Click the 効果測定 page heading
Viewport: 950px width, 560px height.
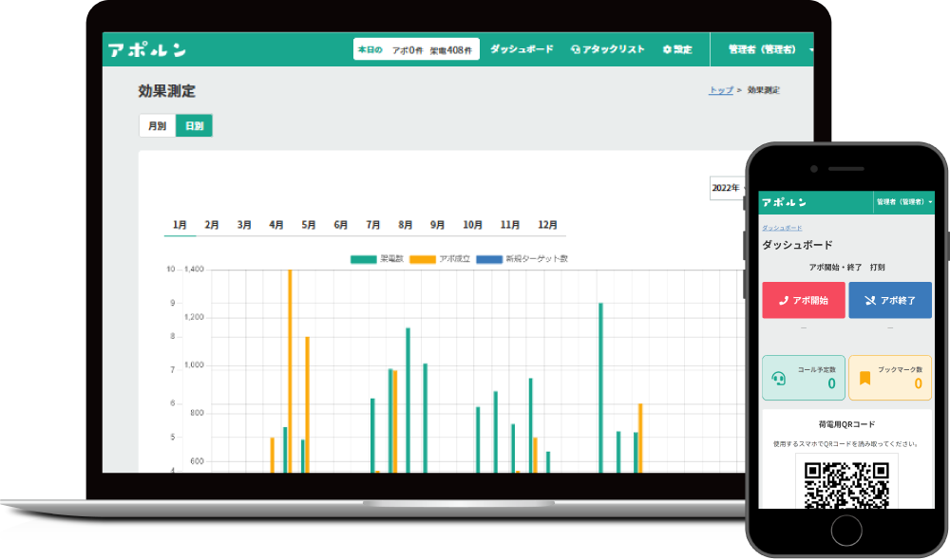click(166, 91)
